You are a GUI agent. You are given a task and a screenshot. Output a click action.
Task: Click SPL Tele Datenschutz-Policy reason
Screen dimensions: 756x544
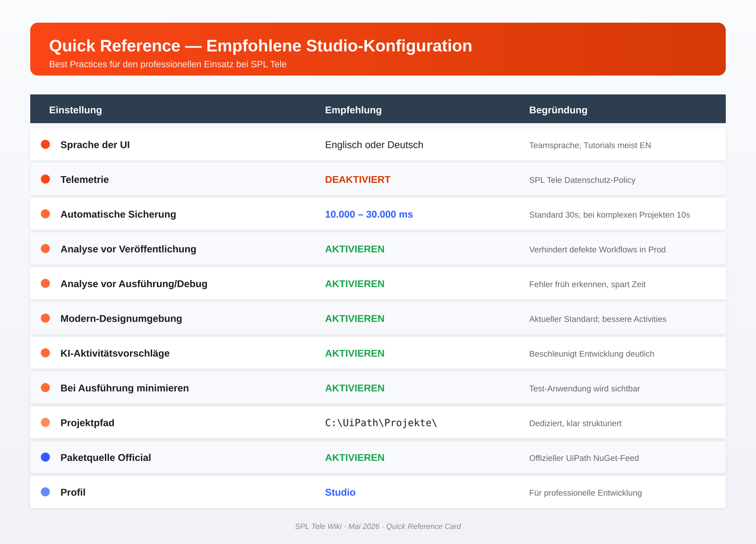coord(582,180)
